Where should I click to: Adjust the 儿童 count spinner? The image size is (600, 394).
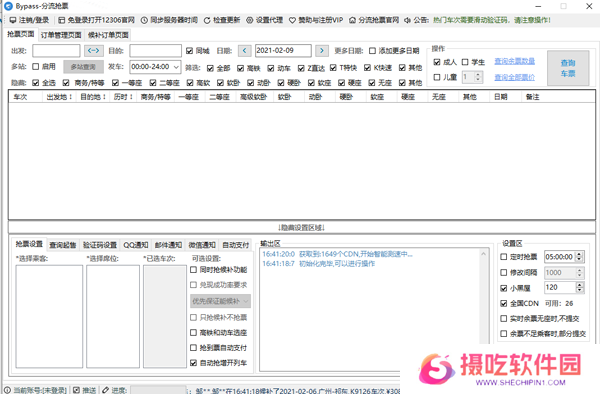pos(477,77)
